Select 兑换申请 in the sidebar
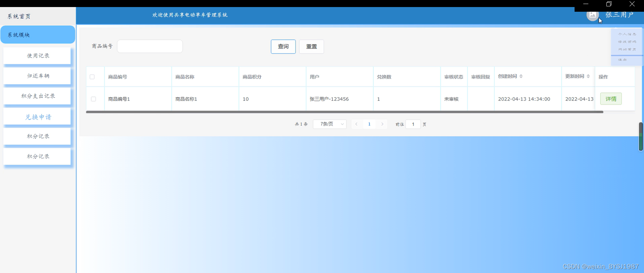 click(37, 117)
